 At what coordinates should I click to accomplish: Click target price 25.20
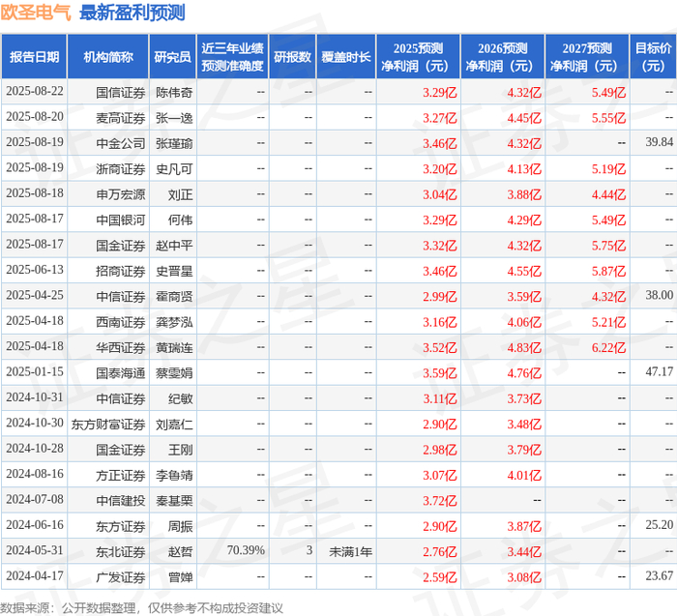click(660, 525)
